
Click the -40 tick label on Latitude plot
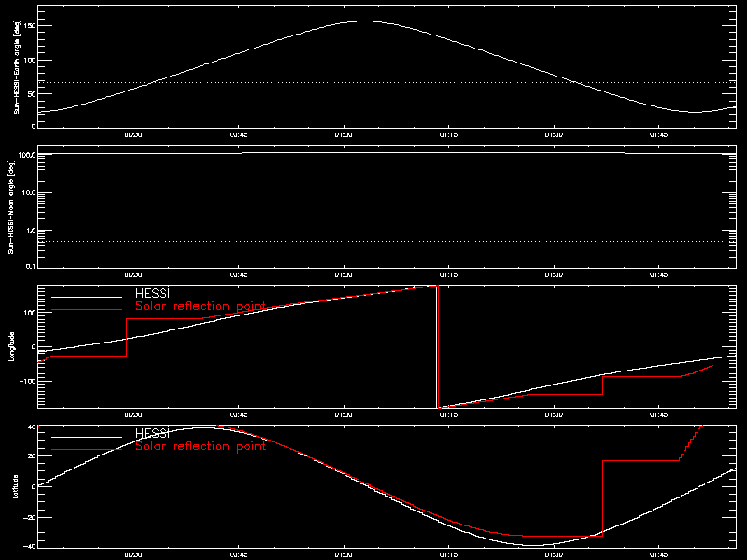point(30,546)
